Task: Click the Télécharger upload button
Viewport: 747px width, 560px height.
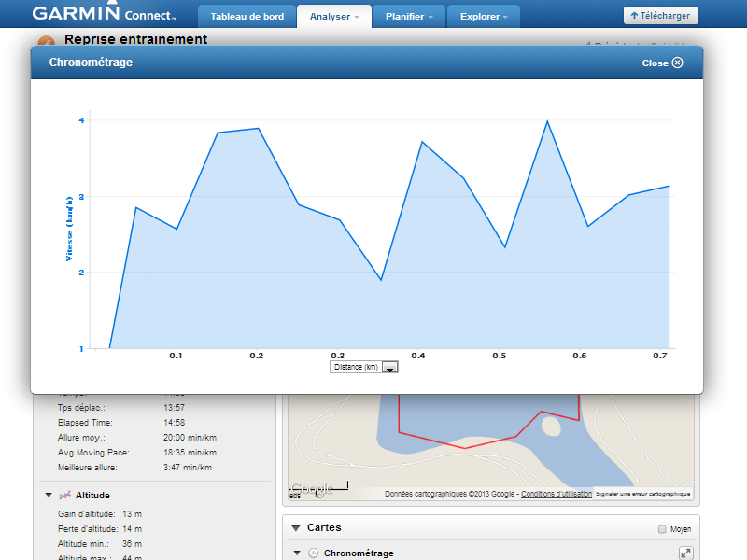Action: pos(660,16)
